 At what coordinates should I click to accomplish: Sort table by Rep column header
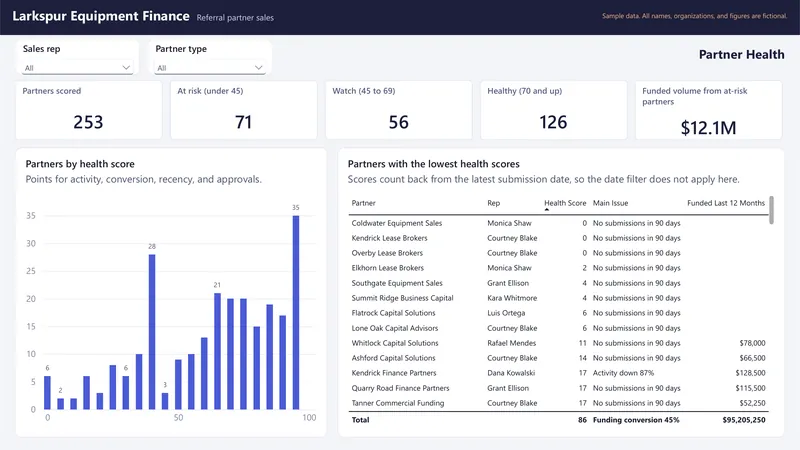[x=493, y=203]
